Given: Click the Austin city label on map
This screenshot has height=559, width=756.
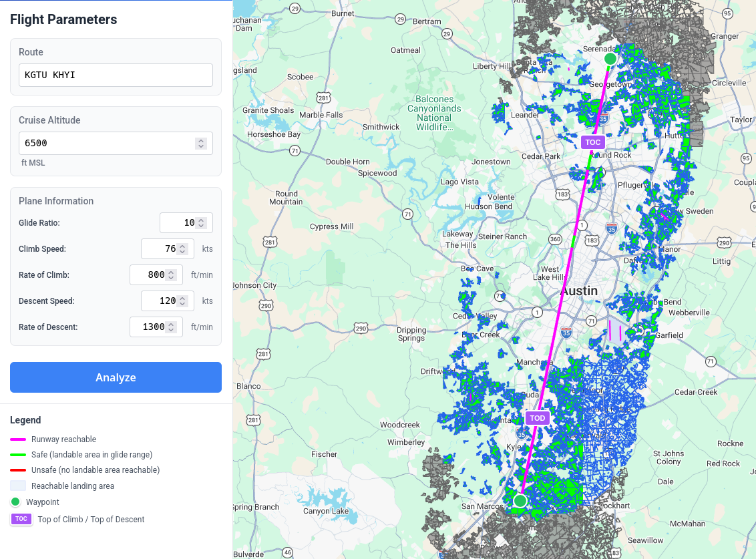Looking at the screenshot, I should [x=579, y=291].
